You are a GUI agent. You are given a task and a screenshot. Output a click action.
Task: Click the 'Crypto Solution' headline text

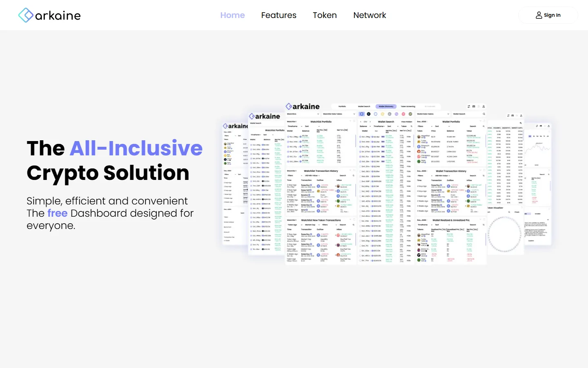point(108,173)
